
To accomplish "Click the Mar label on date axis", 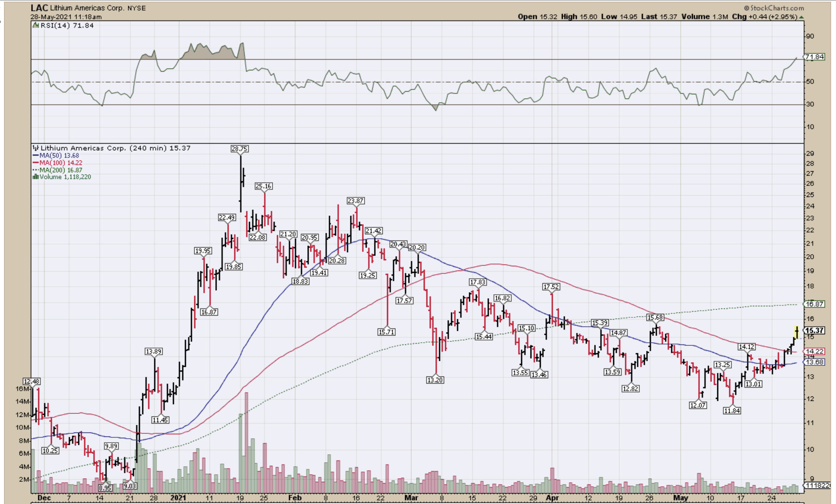I will 411,498.
